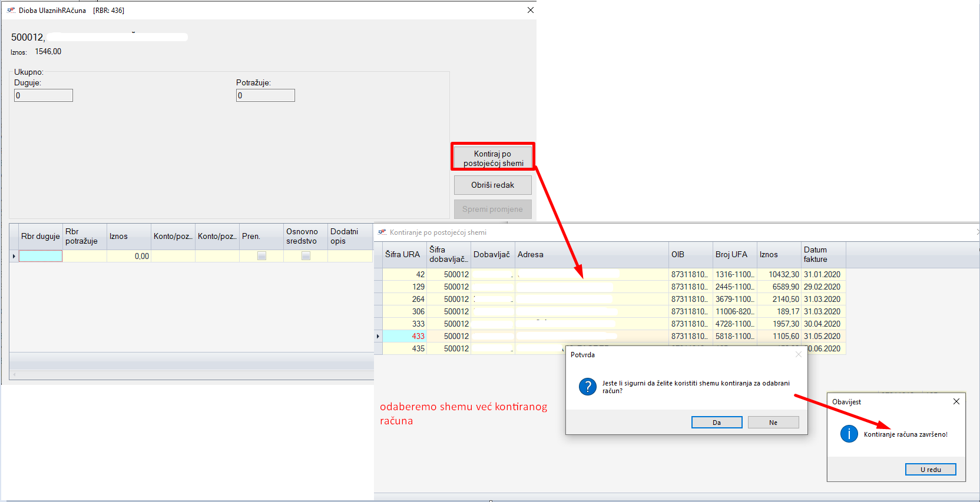Image resolution: width=980 pixels, height=502 pixels.
Task: Click 'Kontiraj po postojećoj shemi' button
Action: [492, 158]
